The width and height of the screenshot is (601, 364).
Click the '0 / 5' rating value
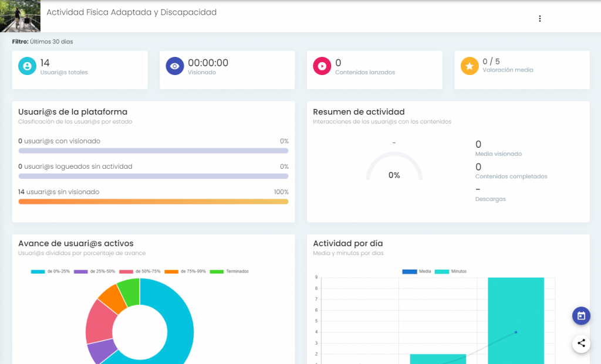tap(491, 62)
